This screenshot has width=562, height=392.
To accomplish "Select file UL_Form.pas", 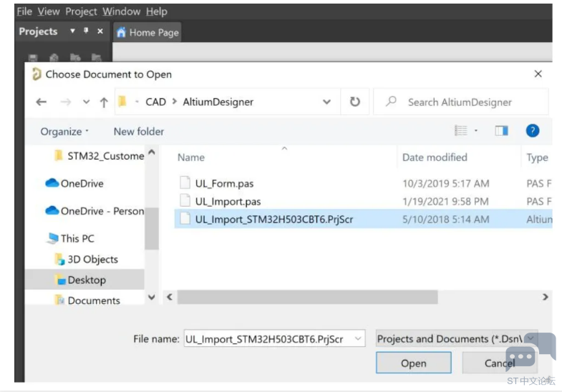I will [224, 184].
